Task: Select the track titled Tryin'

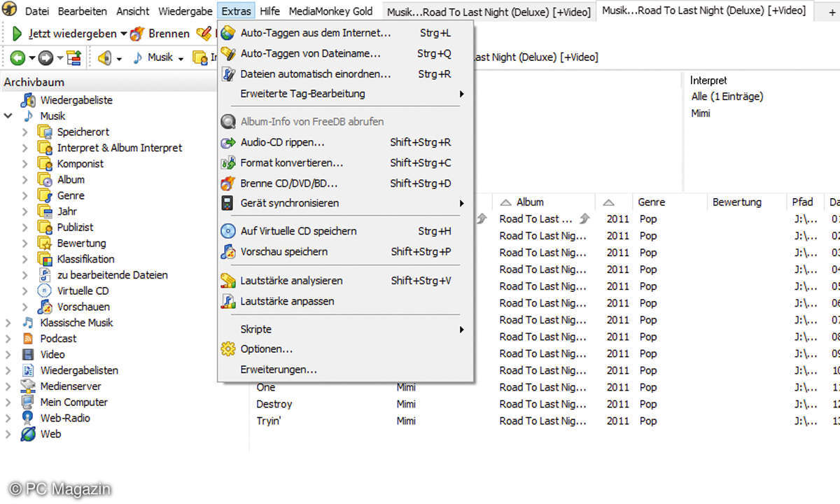Action: tap(269, 421)
